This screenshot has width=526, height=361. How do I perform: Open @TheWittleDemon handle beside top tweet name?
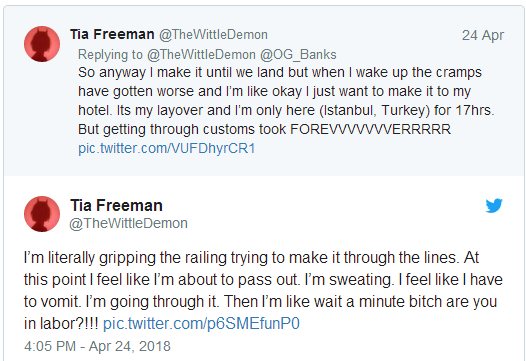pos(213,35)
